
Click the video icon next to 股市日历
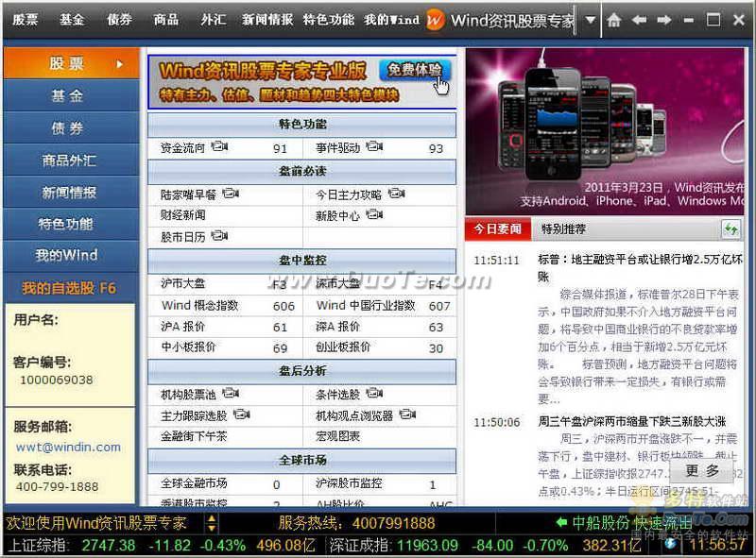click(x=219, y=236)
